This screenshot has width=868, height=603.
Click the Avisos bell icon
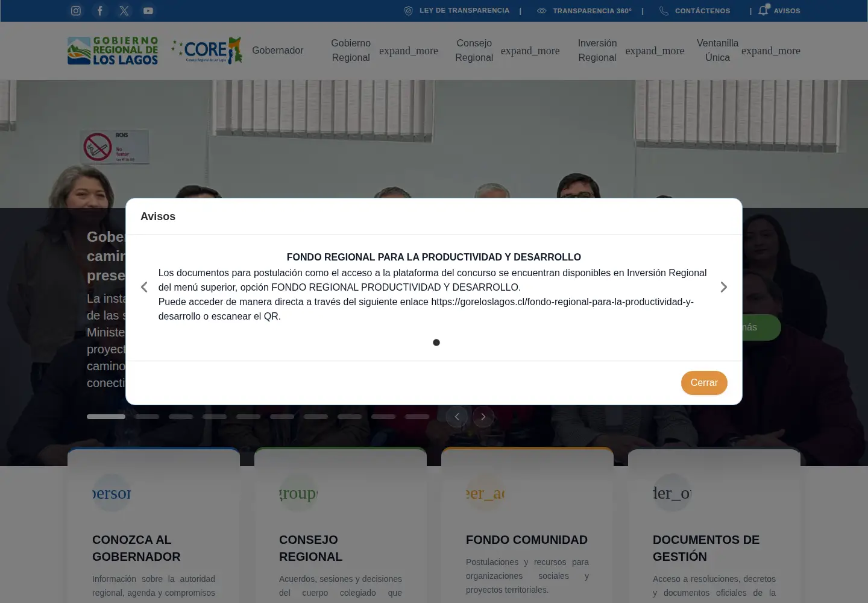coord(764,10)
